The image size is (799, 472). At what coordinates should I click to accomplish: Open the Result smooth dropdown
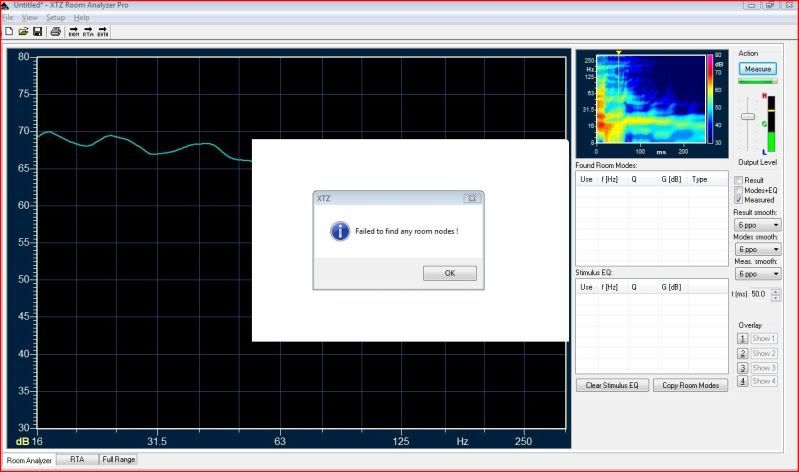pos(757,225)
